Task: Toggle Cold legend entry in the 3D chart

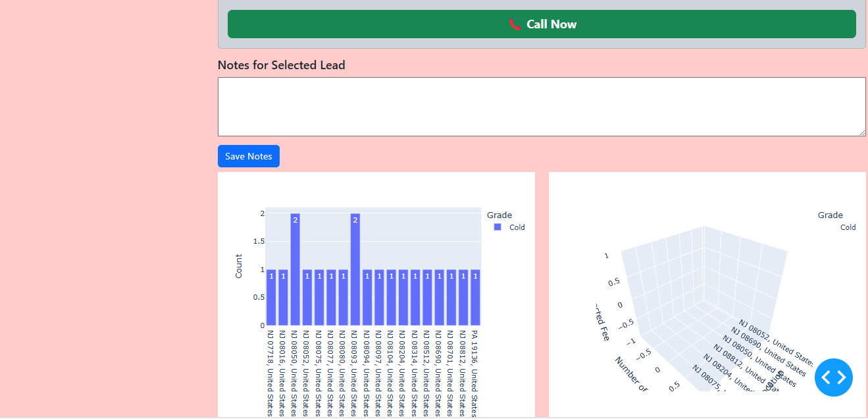Action: coord(848,227)
